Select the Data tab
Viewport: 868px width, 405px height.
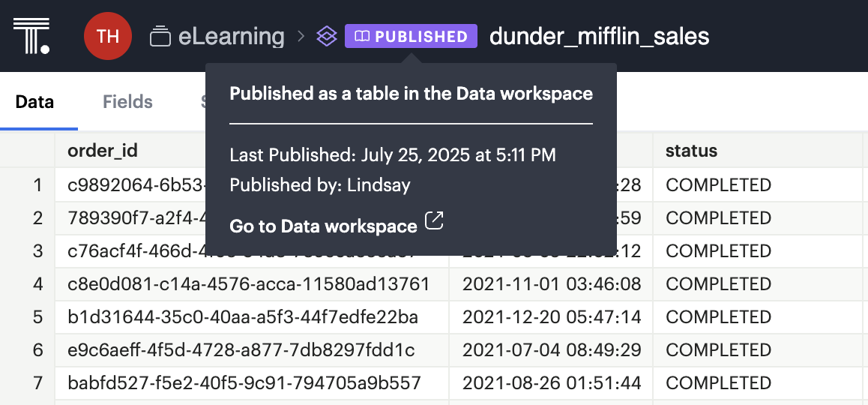(x=34, y=102)
